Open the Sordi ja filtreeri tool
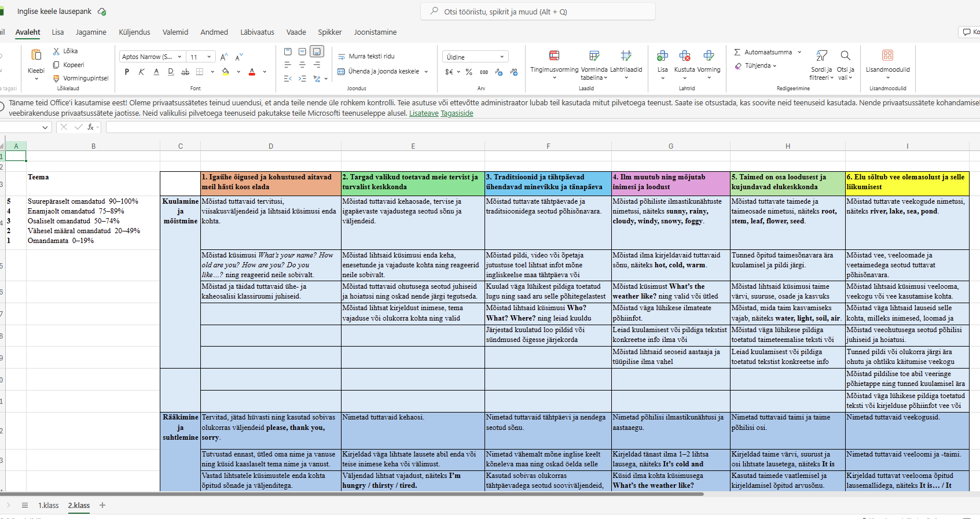The height and width of the screenshot is (519, 980). tap(821, 56)
